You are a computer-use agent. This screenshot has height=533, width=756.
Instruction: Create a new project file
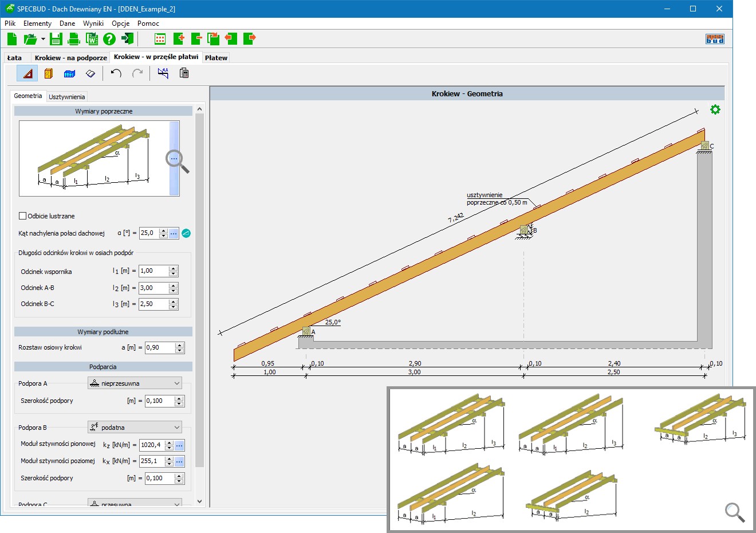12,39
